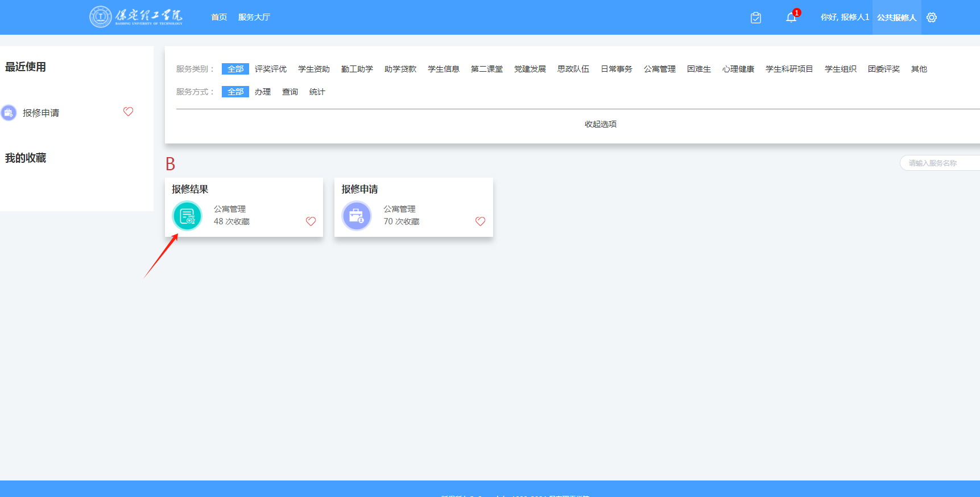Open the 你好, 报修人1 user menu
This screenshot has width=980, height=497.
[844, 18]
